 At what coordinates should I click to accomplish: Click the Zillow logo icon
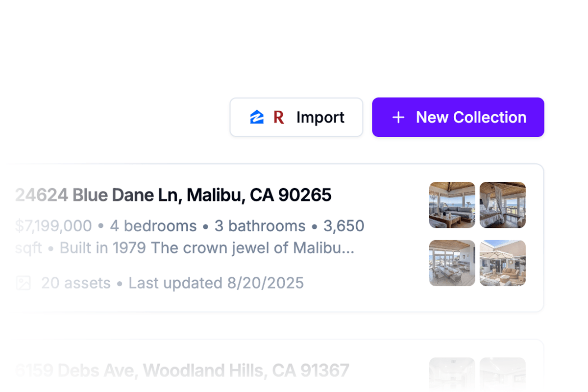[x=257, y=118]
